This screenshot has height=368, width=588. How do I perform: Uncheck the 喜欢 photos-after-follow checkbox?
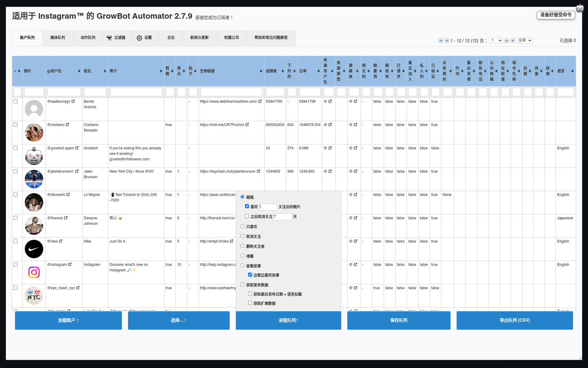point(247,207)
